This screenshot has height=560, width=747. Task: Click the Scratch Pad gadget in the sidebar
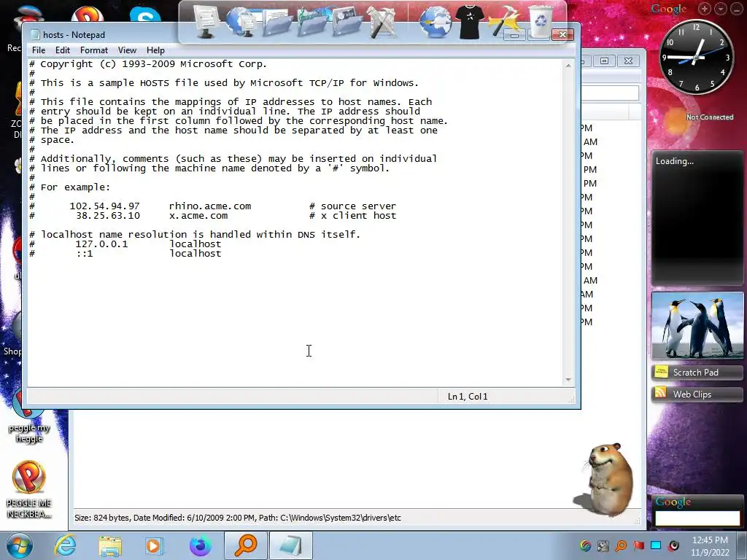pyautogui.click(x=697, y=373)
